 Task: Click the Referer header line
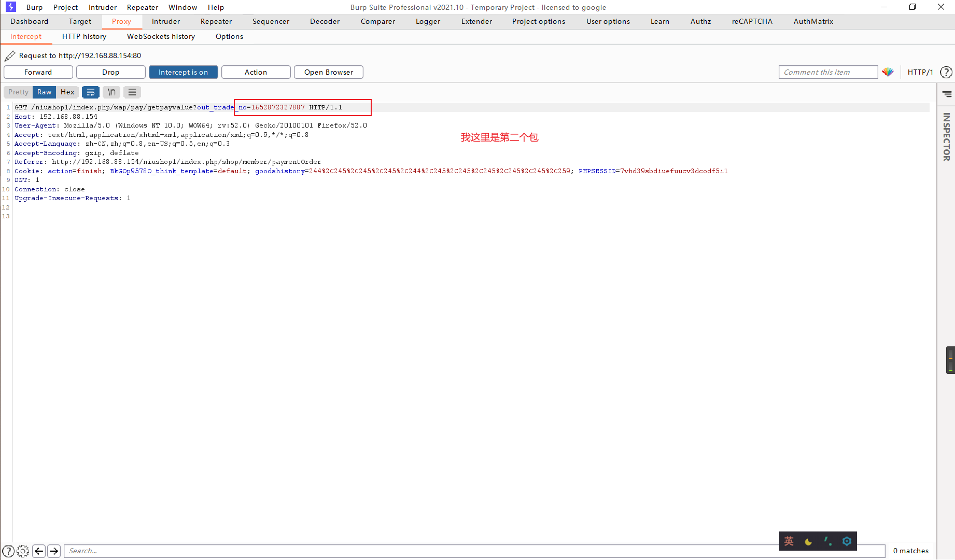(x=167, y=162)
